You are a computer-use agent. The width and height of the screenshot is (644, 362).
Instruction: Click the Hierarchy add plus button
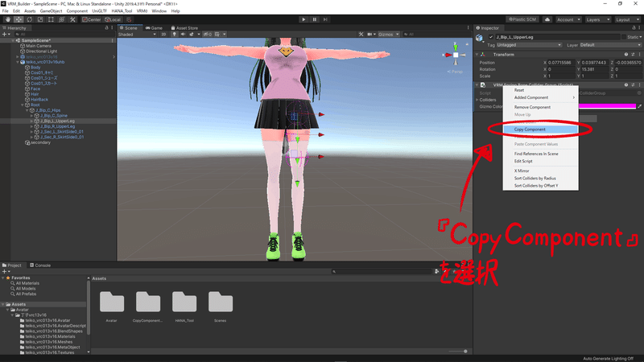[x=5, y=34]
